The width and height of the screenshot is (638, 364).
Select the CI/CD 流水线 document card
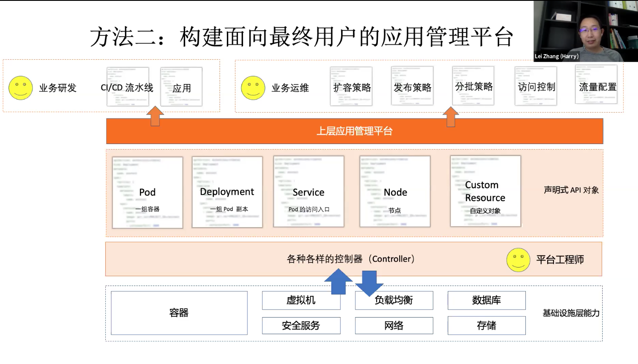(x=128, y=87)
